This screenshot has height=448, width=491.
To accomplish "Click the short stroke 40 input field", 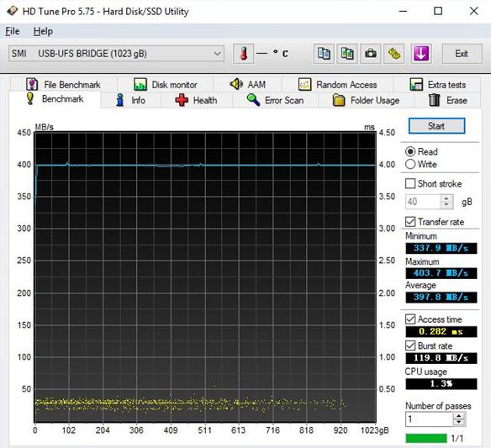I will (423, 202).
